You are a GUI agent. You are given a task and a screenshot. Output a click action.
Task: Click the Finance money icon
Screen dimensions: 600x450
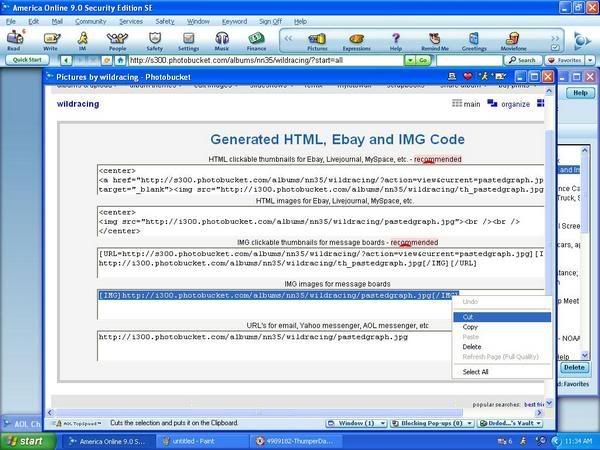pos(256,41)
